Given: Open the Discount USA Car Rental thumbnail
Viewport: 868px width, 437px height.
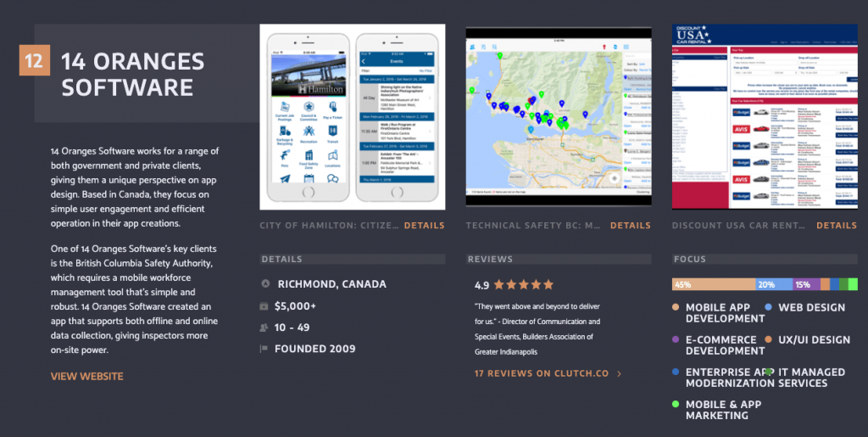Looking at the screenshot, I should point(765,117).
